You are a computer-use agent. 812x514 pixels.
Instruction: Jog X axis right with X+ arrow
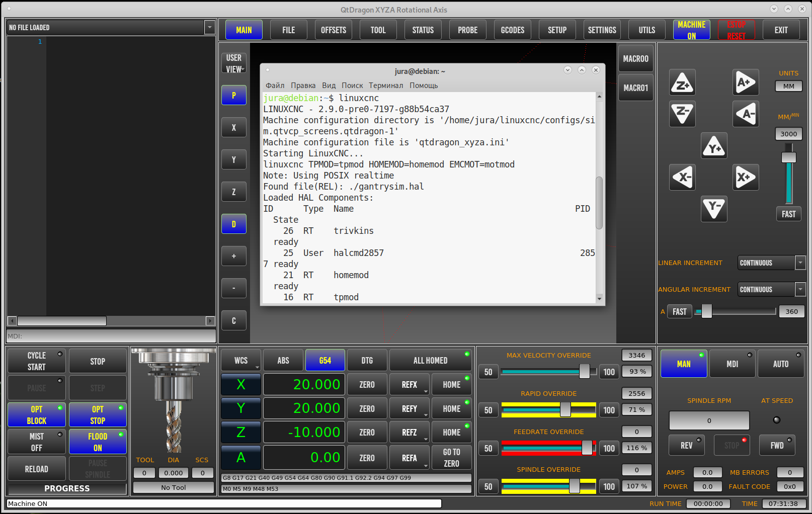746,177
